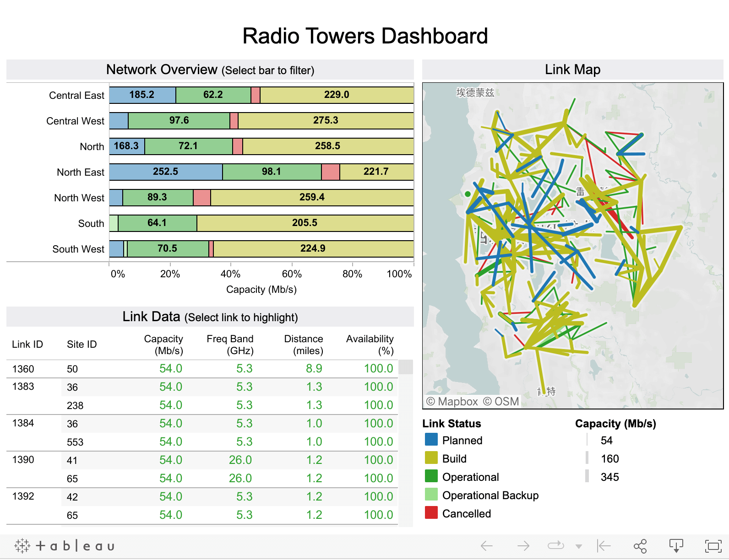Click the Mapbox attribution link
This screenshot has width=729, height=560.
pos(452,401)
